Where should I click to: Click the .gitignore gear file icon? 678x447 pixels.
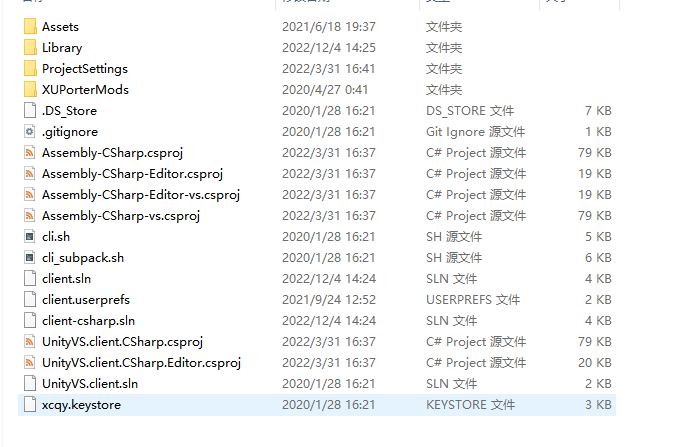tap(30, 131)
